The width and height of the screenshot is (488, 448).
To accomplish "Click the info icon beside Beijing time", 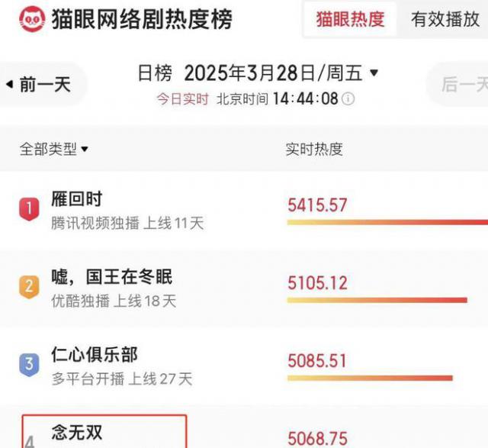I will click(348, 99).
